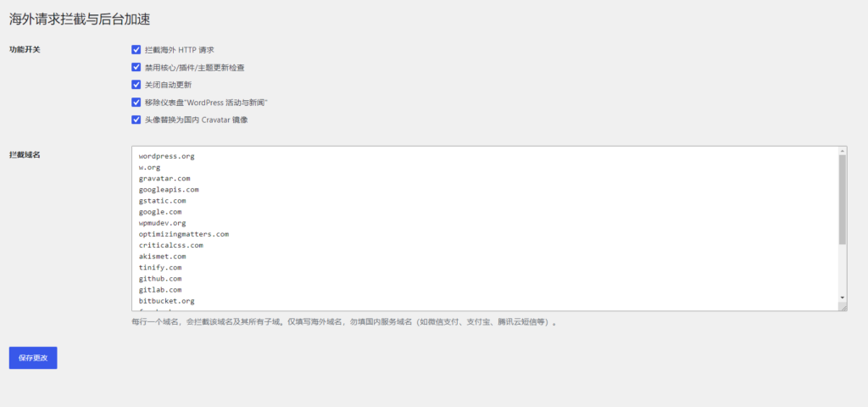Click the 移除仪表盘 label text
The width and height of the screenshot is (868, 407).
pos(207,103)
